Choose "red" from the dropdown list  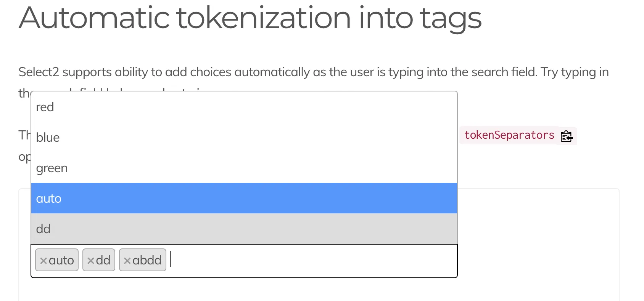click(45, 107)
